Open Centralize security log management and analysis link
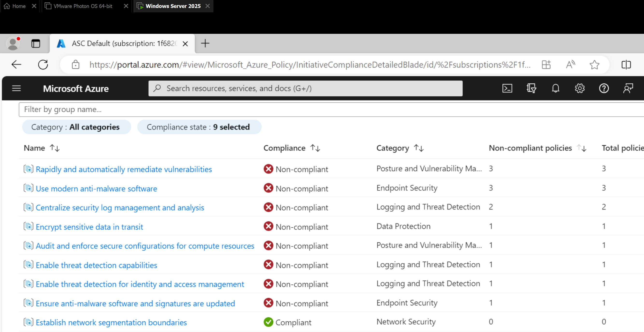This screenshot has height=332, width=644. pyautogui.click(x=120, y=208)
